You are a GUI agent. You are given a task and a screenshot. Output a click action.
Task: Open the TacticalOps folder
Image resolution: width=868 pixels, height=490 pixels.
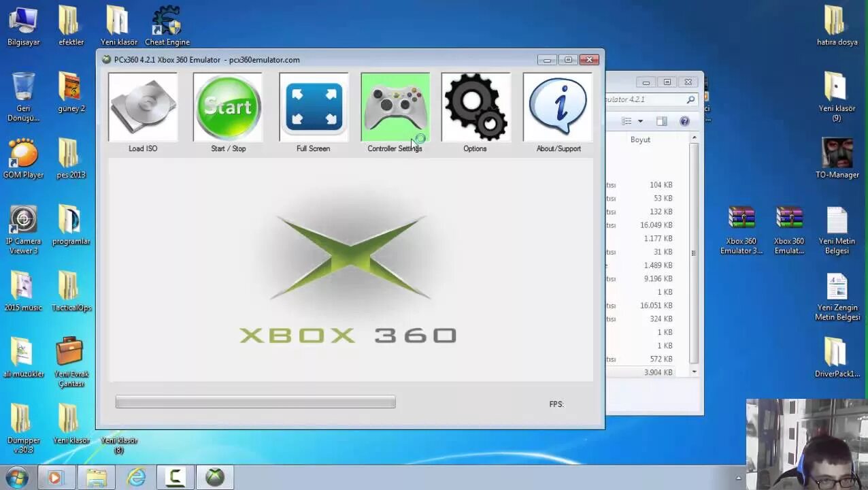click(71, 291)
